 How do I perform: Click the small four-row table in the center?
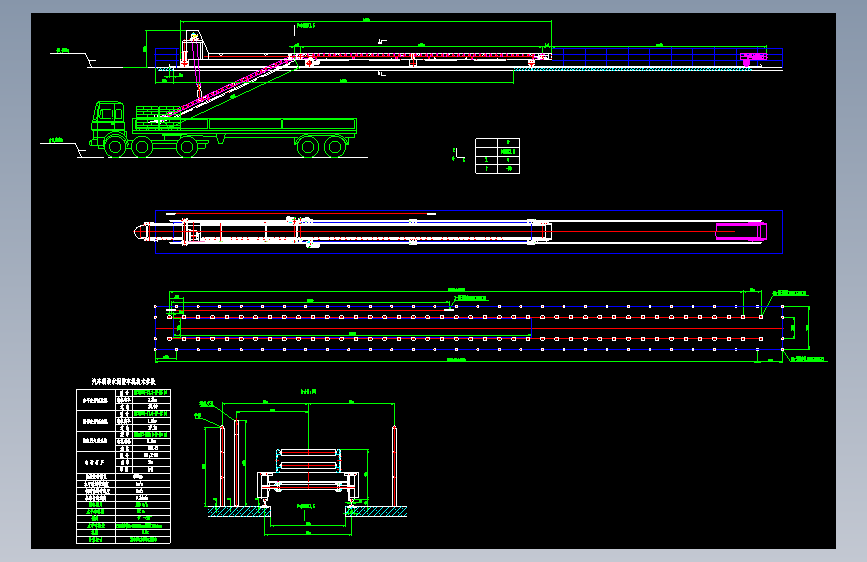pos(497,156)
